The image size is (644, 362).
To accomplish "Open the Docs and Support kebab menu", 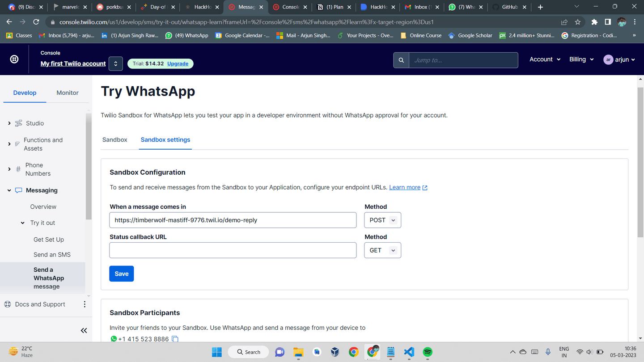I will (85, 304).
